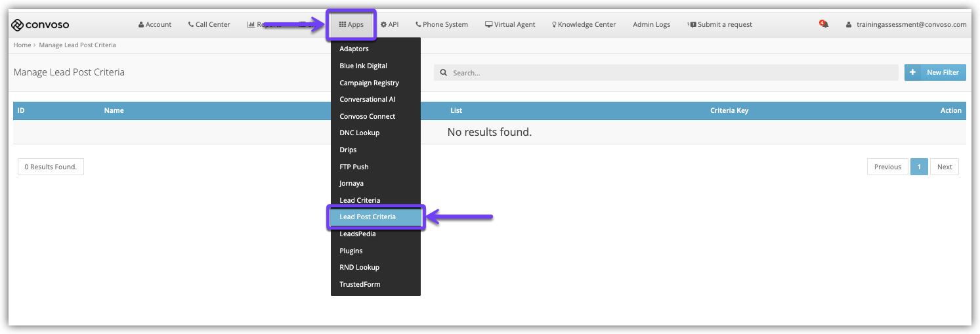Open LeadsPedia from the Apps list
Image resolution: width=980 pixels, height=334 pixels.
(375, 234)
